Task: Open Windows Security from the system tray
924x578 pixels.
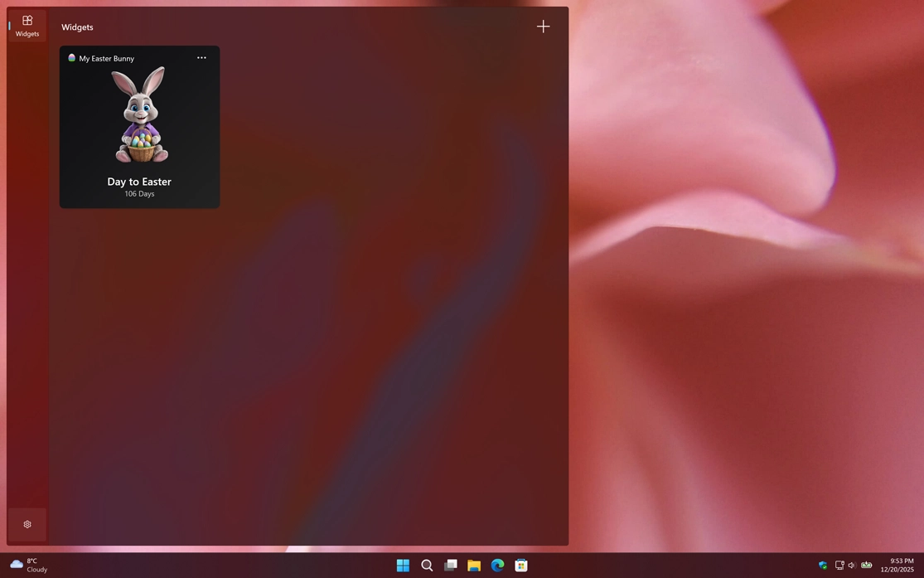Action: (823, 565)
